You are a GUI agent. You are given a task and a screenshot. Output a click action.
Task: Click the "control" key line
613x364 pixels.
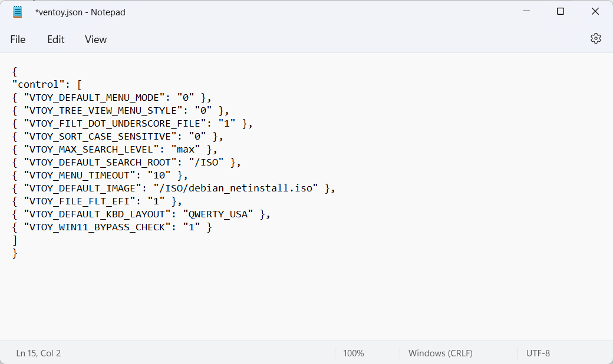point(39,85)
